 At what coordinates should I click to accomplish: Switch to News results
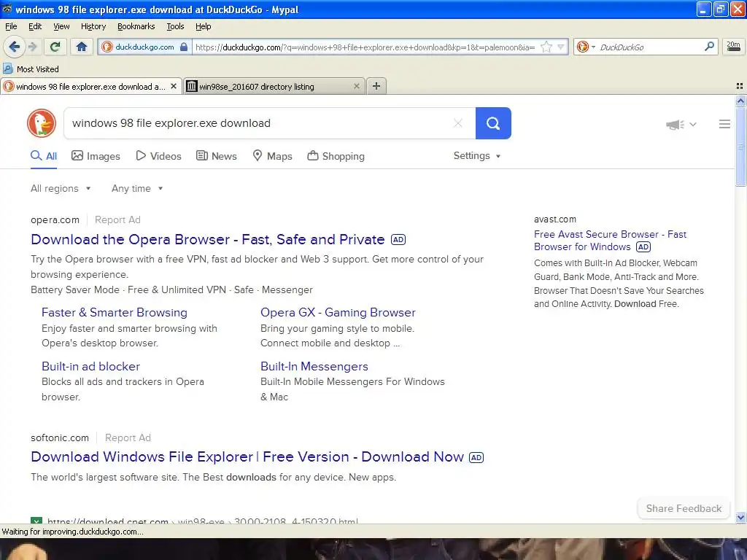216,156
